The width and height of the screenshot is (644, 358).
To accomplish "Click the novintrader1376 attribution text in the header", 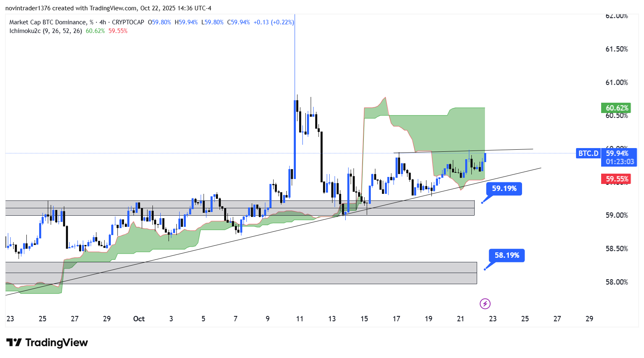I will (x=27, y=8).
